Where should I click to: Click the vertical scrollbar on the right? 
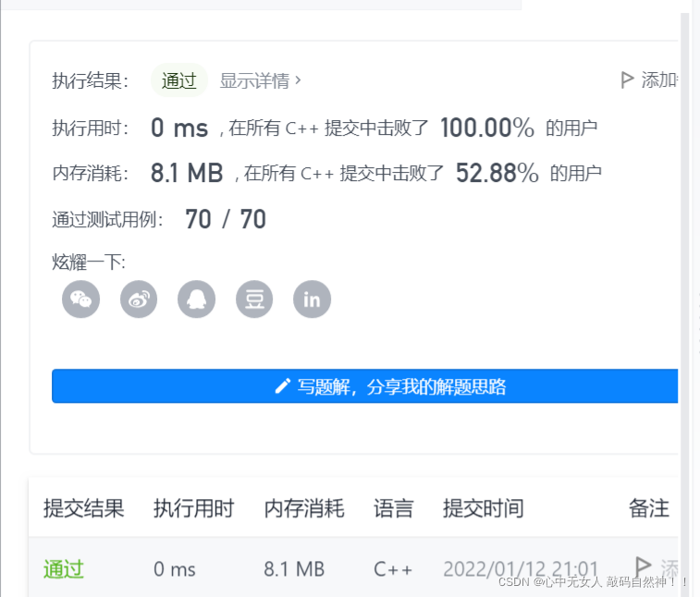click(685, 303)
